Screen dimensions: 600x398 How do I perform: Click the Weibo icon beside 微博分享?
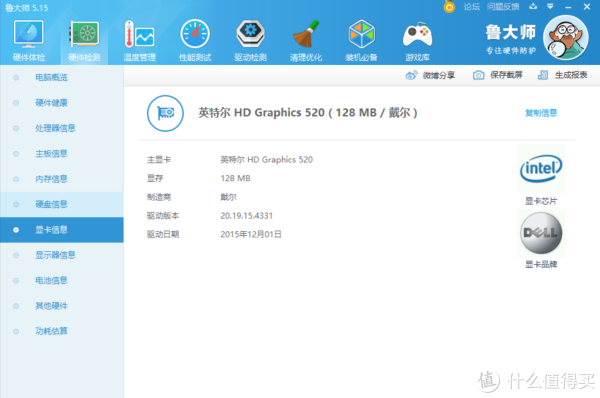pyautogui.click(x=411, y=75)
